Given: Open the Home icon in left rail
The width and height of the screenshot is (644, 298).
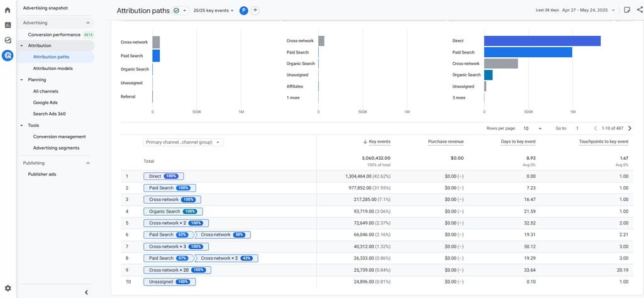Looking at the screenshot, I should tap(8, 10).
